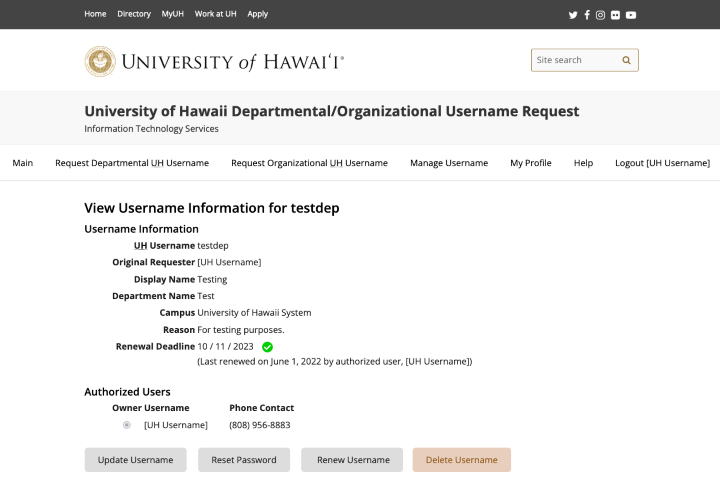Screen dimensions: 720x492
Task: Open the Manage Username menu
Action: pyautogui.click(x=449, y=163)
